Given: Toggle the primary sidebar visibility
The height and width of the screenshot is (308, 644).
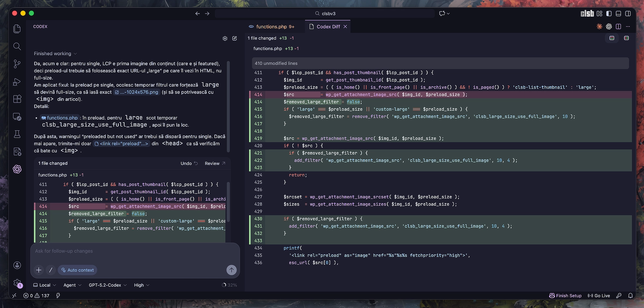Looking at the screenshot, I should pyautogui.click(x=609, y=13).
